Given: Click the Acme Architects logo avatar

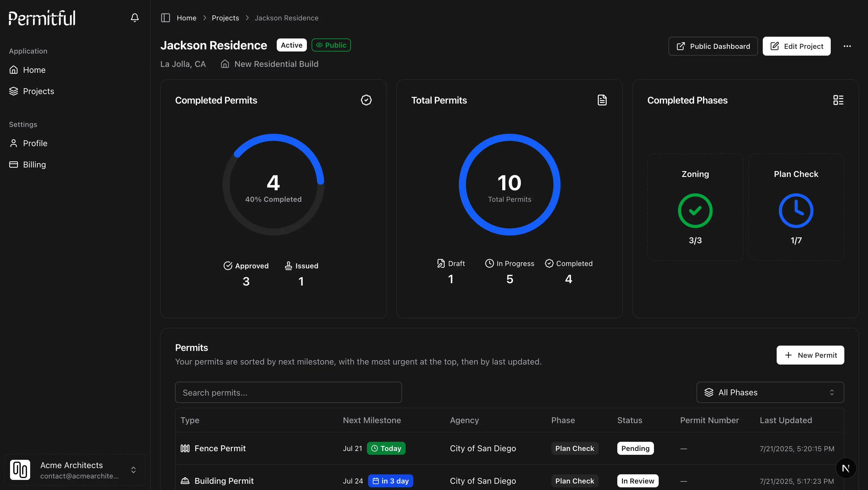Looking at the screenshot, I should pos(20,469).
